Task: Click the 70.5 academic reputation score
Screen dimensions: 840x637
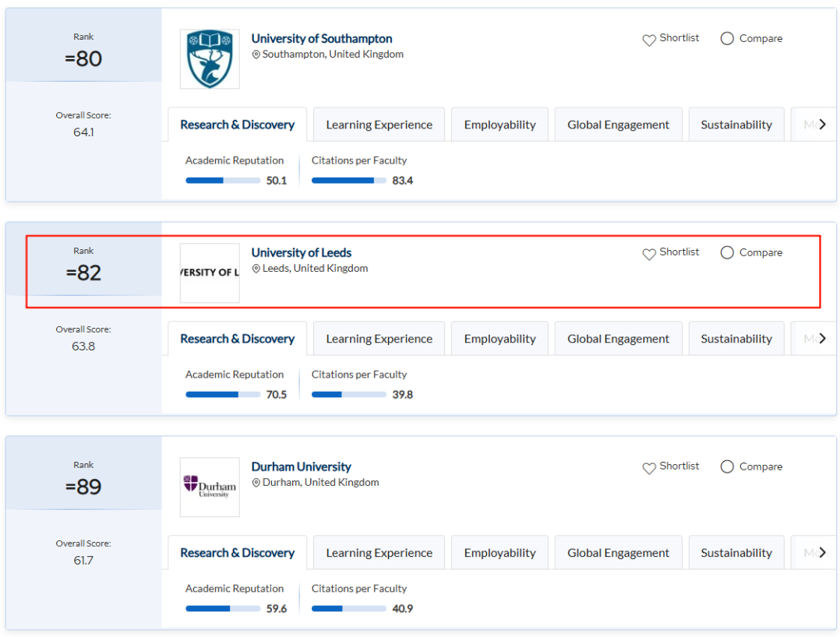Action: click(x=277, y=395)
